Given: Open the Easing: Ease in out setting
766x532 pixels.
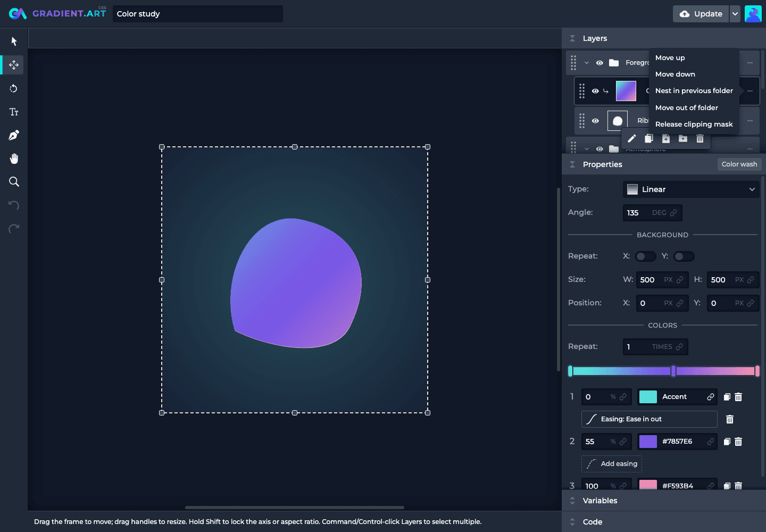Looking at the screenshot, I should pos(650,419).
